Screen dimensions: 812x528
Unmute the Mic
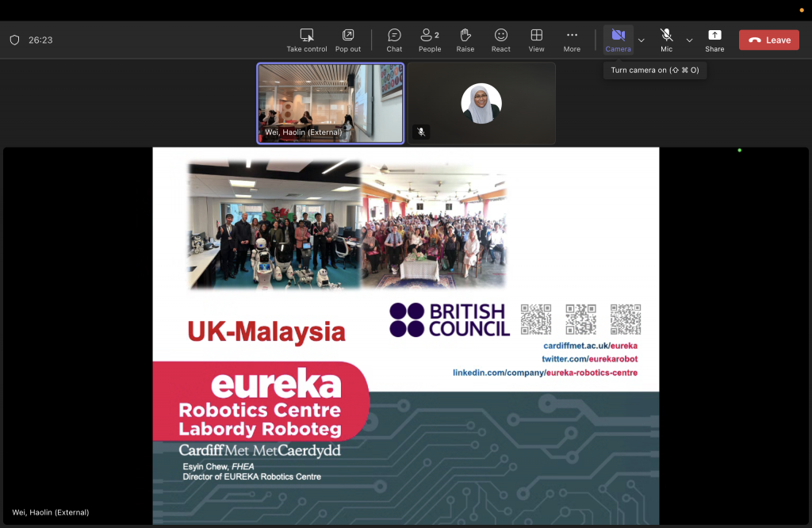(x=666, y=40)
